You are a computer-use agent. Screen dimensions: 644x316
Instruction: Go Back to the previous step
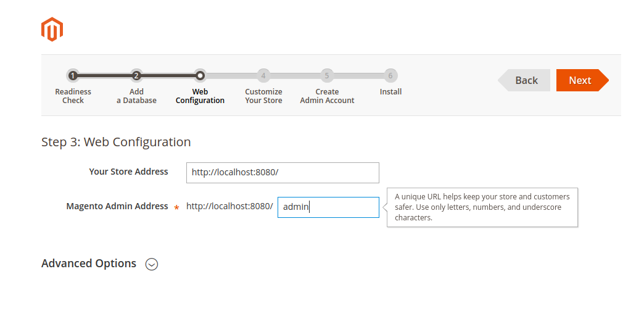(524, 80)
